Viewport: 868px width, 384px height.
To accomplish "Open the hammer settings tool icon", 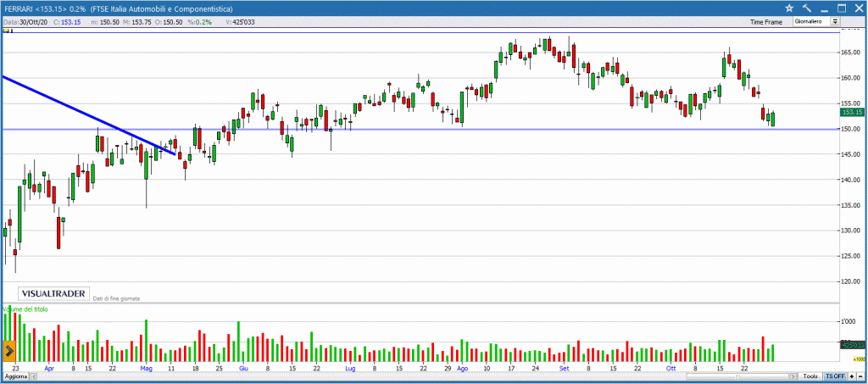I will [807, 8].
